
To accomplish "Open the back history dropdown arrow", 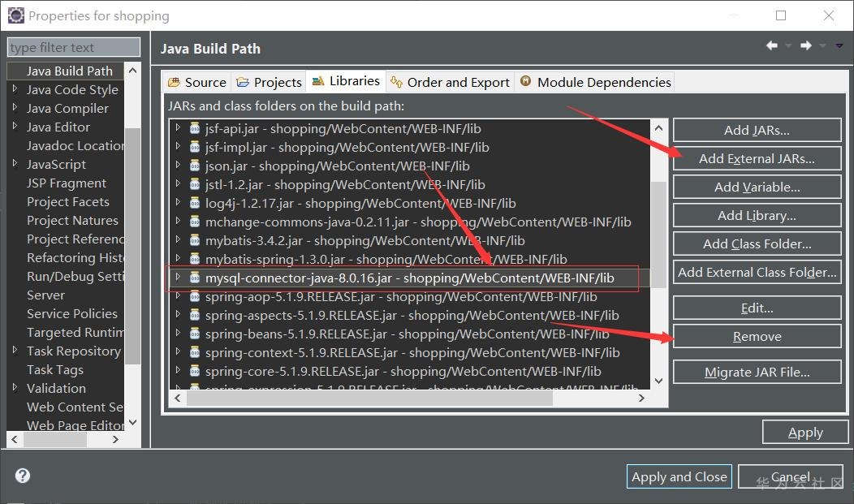I will pos(788,45).
